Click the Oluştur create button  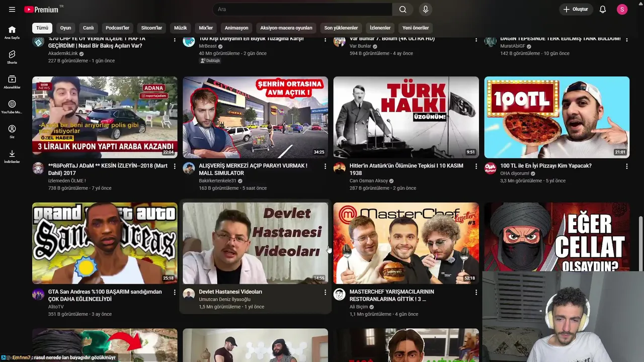(576, 10)
